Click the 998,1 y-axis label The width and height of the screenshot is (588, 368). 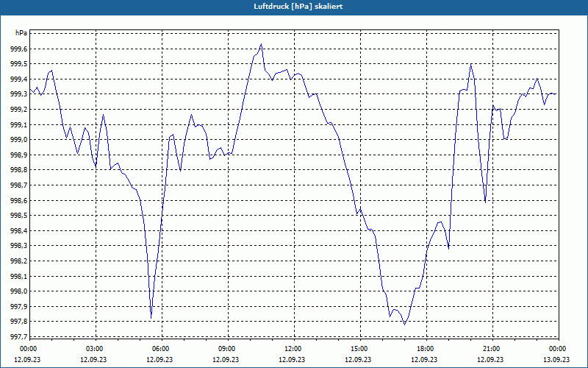tap(19, 277)
